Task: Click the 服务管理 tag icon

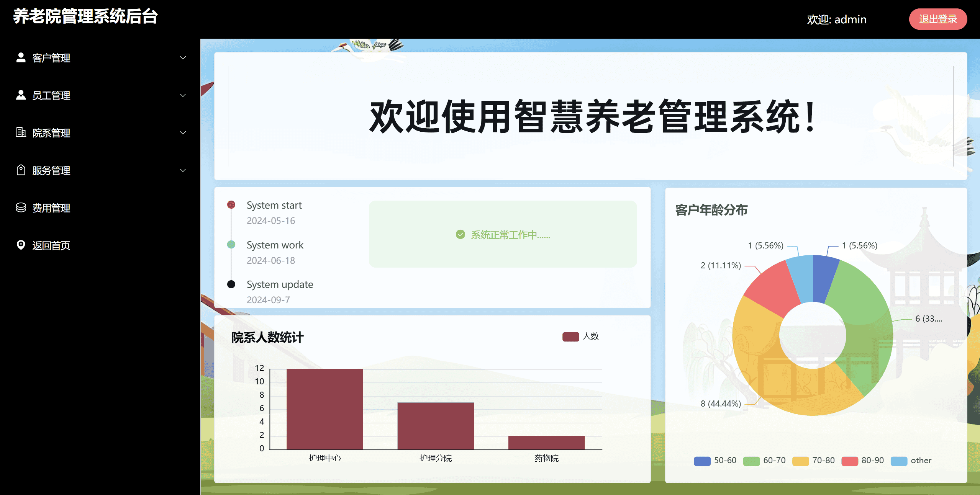Action: [x=21, y=170]
